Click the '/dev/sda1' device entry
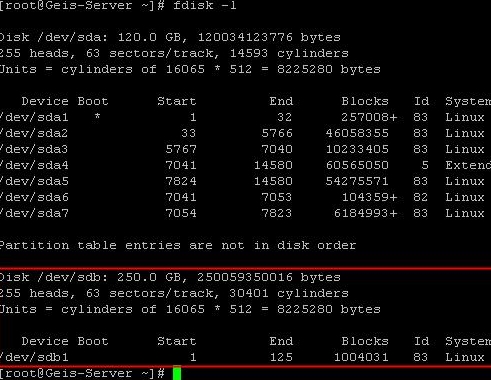 tap(34, 117)
